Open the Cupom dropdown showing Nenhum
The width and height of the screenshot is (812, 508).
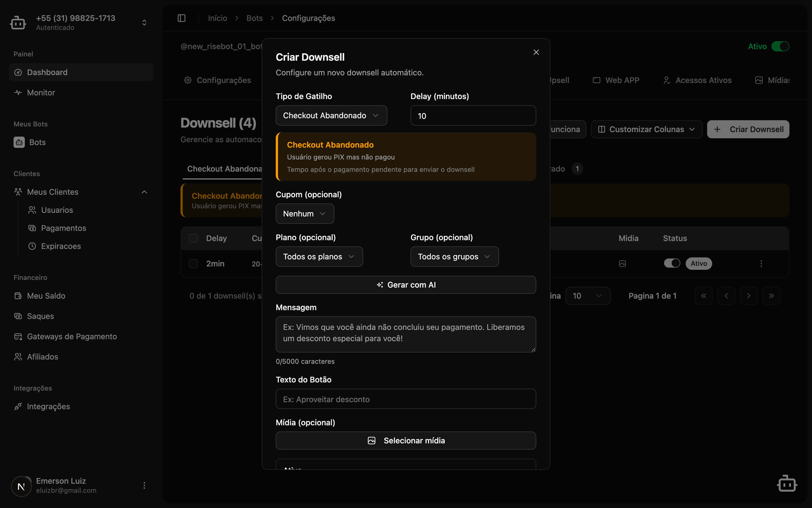click(x=305, y=214)
